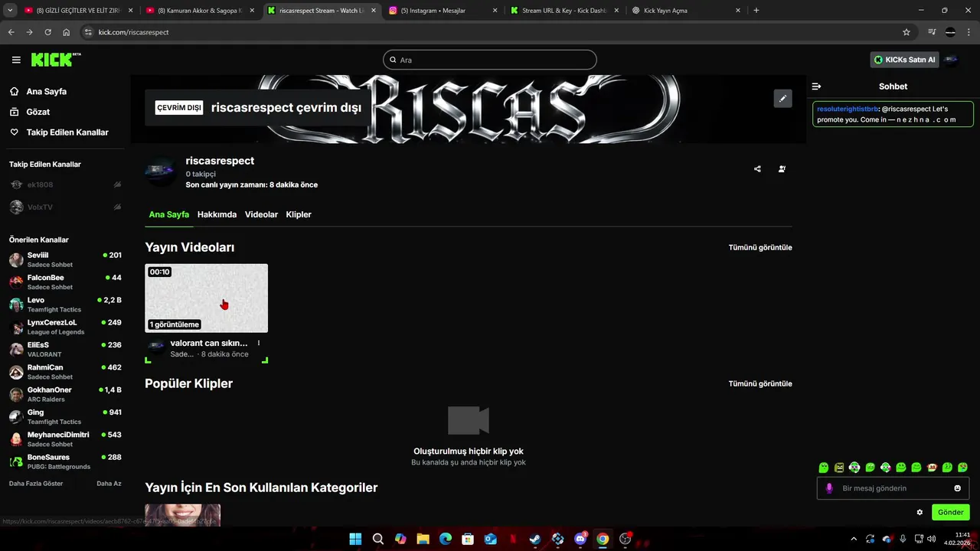
Task: Insert the angry yellow emote
Action: [839, 467]
